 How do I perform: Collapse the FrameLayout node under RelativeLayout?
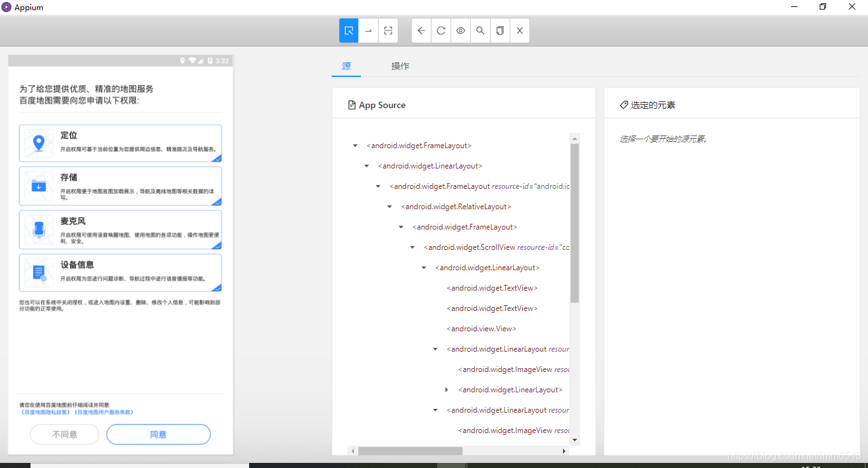coord(401,227)
